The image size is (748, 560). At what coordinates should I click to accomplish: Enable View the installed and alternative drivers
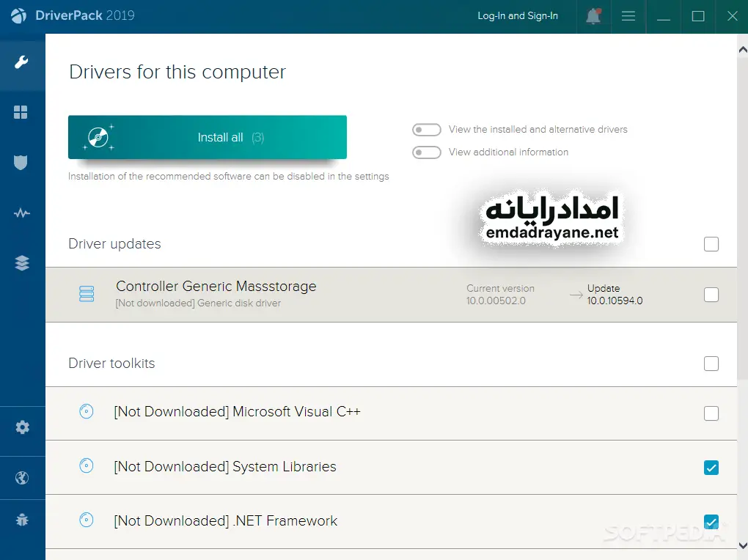[426, 130]
